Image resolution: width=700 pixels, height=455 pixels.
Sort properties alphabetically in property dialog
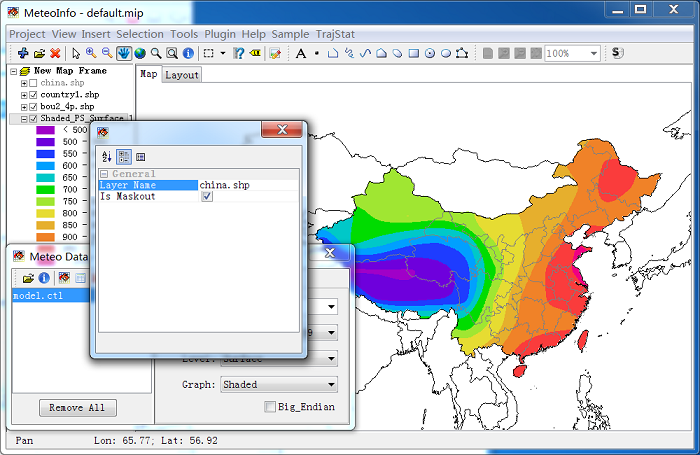tap(107, 156)
